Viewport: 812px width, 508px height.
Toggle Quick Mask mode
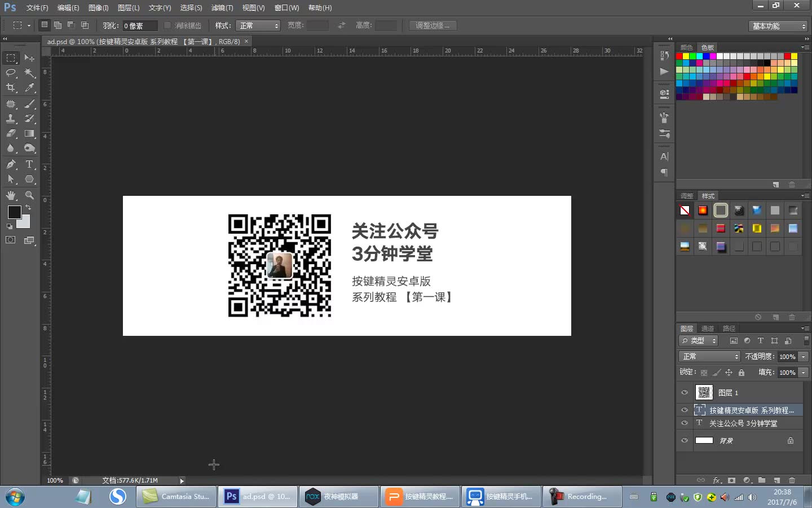coord(11,240)
